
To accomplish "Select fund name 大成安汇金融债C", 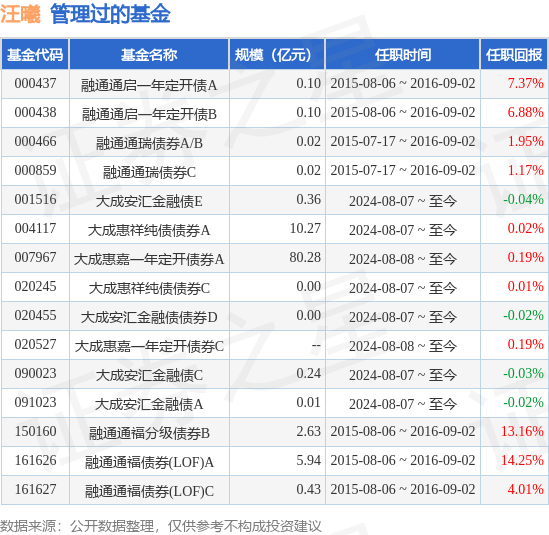I will click(149, 376).
